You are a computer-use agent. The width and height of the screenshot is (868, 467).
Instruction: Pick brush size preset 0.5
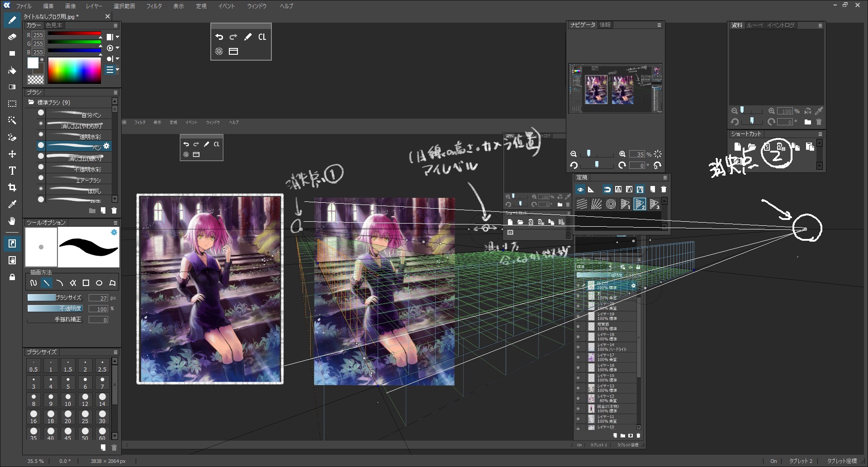(x=33, y=366)
